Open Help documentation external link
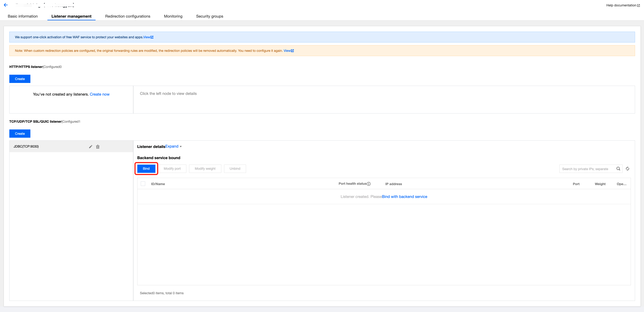The image size is (644, 312). click(x=623, y=5)
